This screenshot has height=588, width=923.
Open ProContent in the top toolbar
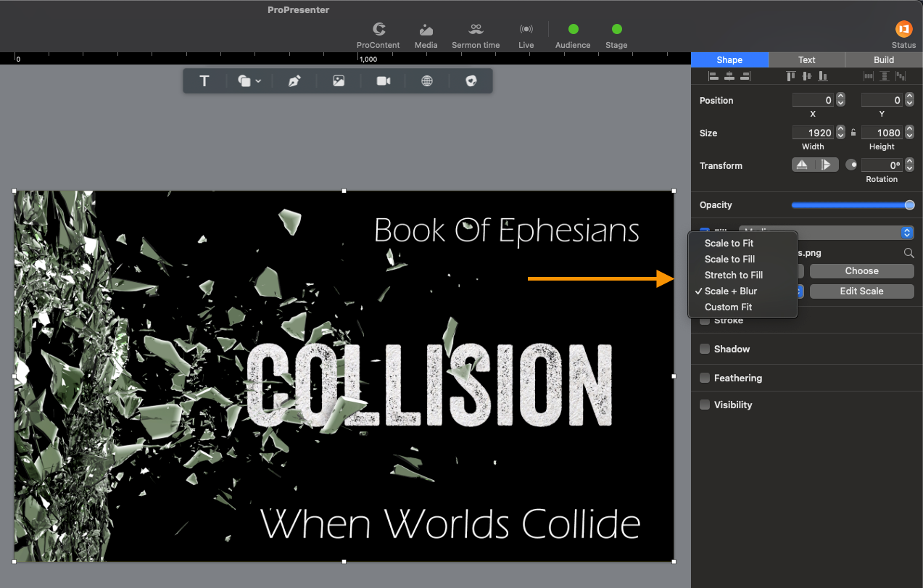(x=378, y=36)
